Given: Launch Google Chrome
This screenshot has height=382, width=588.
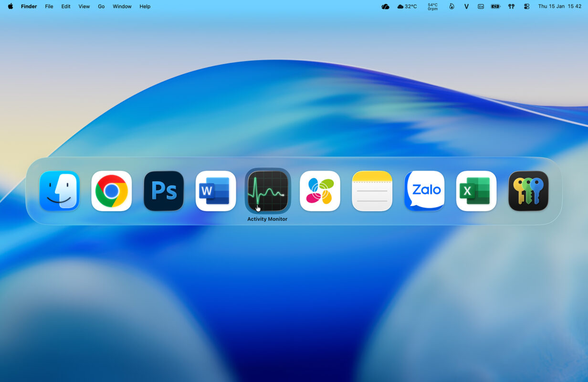Looking at the screenshot, I should [111, 190].
